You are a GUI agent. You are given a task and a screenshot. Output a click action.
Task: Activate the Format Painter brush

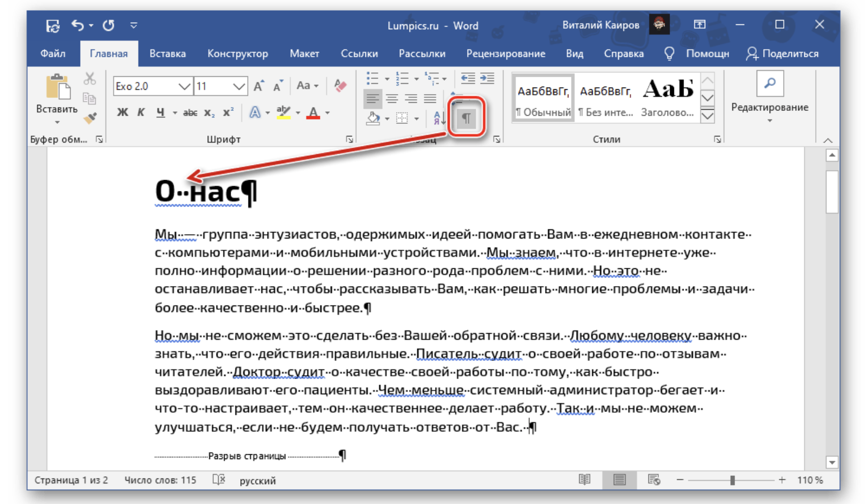point(90,117)
